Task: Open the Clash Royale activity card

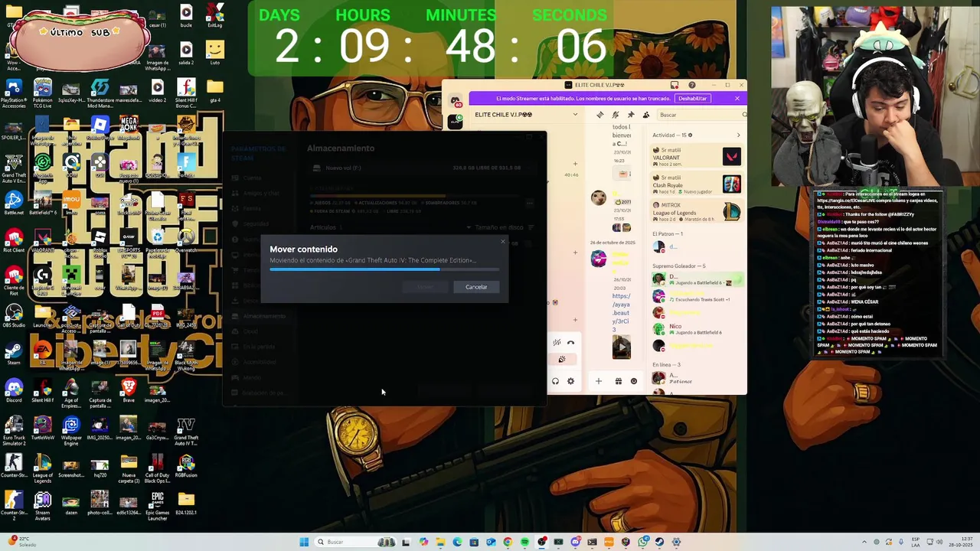Action: (696, 184)
